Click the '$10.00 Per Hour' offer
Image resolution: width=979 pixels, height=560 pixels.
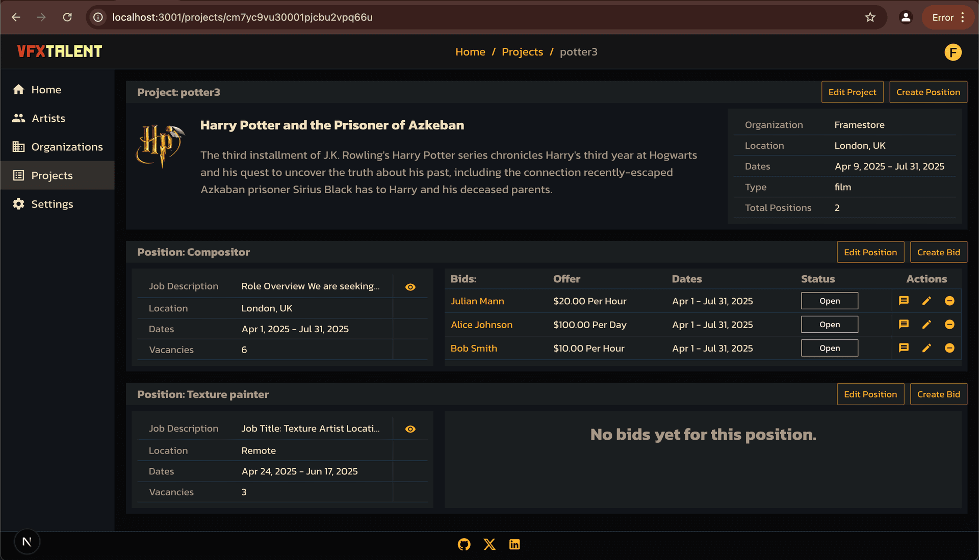point(588,349)
